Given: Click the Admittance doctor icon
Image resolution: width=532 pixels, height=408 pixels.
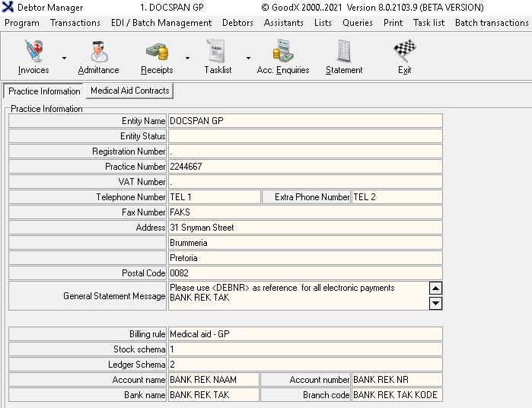Looking at the screenshot, I should click(98, 53).
